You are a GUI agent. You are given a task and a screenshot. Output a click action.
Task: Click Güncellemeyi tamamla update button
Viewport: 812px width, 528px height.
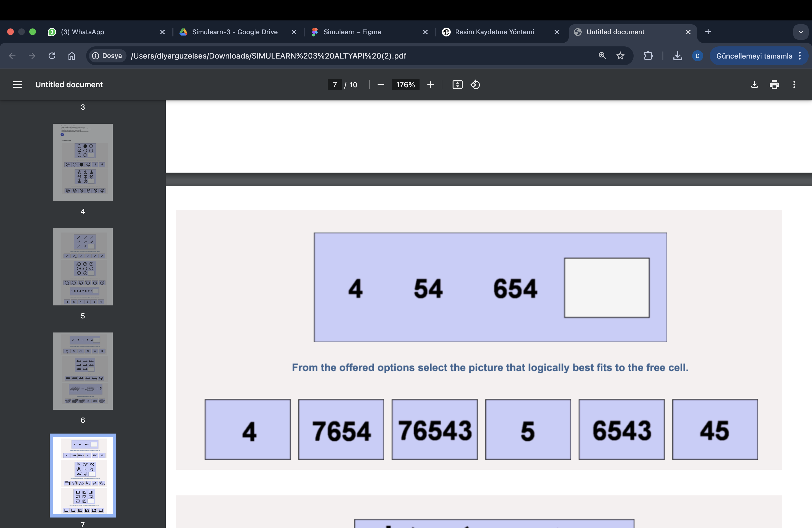point(754,56)
